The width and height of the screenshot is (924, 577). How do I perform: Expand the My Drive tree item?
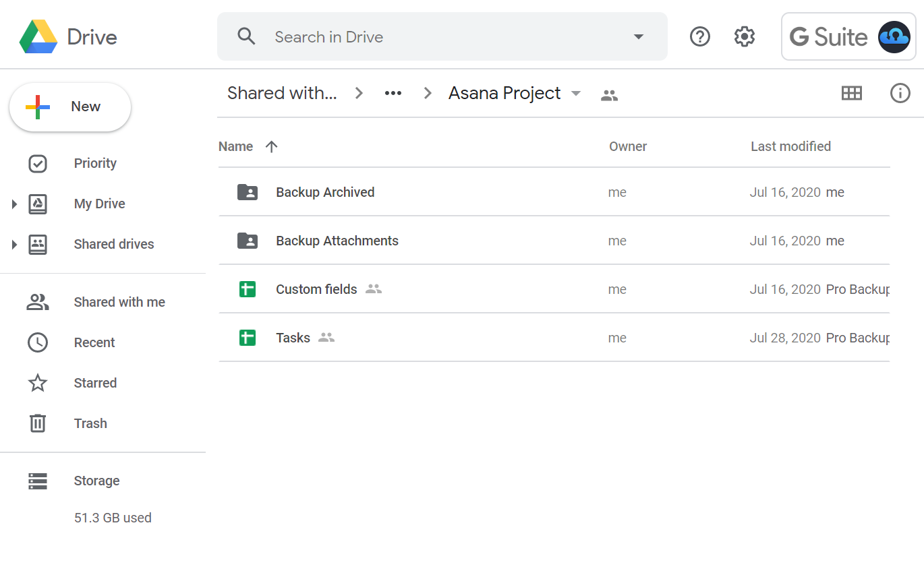coord(15,204)
